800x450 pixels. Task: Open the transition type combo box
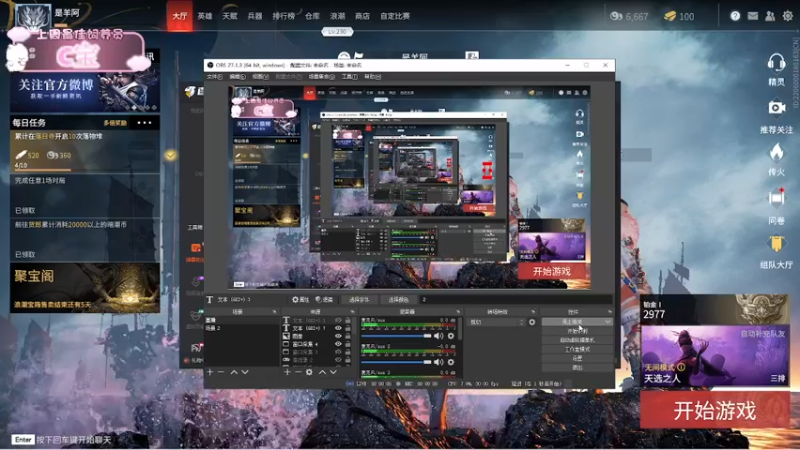(495, 322)
